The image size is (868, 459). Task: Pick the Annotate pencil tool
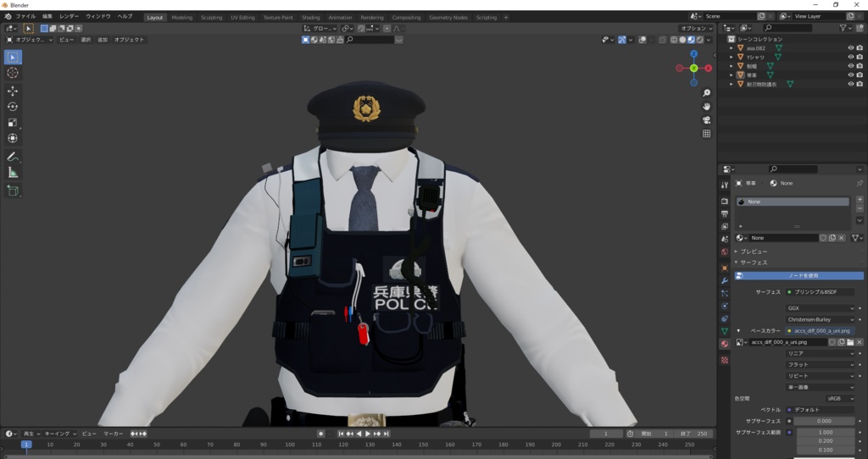pyautogui.click(x=13, y=157)
